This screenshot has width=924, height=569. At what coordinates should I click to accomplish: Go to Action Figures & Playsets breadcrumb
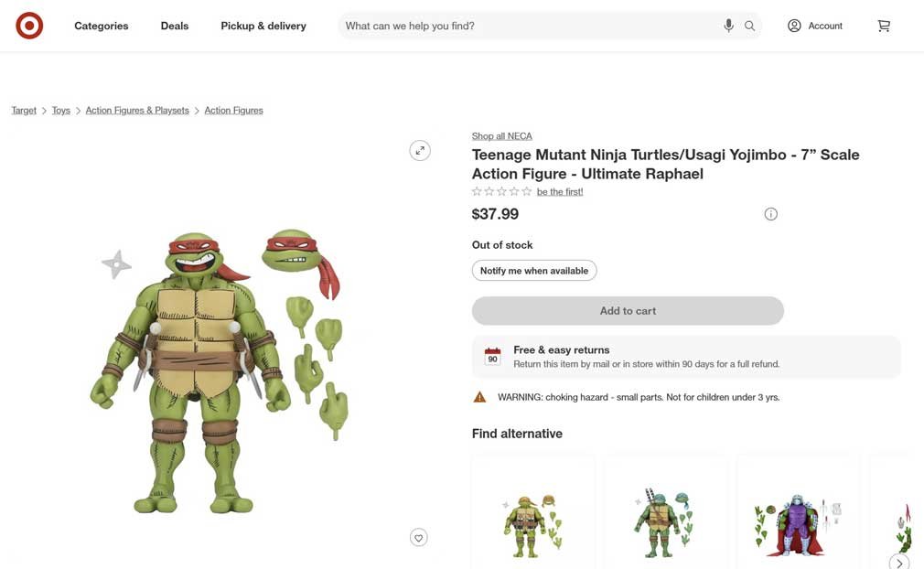[x=137, y=111]
